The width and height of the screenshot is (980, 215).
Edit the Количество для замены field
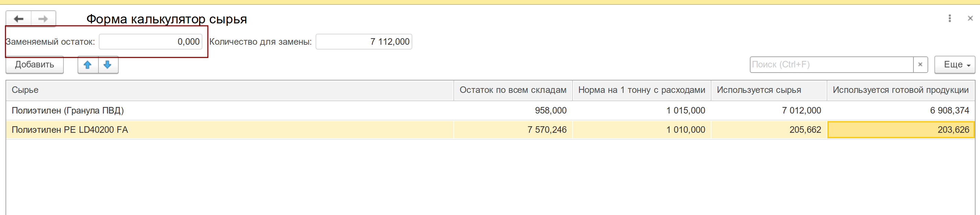coord(363,42)
